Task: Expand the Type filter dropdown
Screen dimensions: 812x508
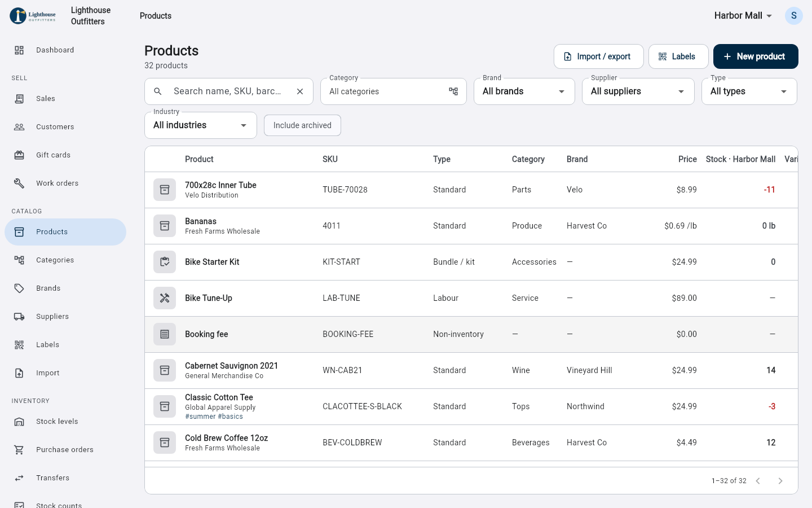Action: [x=749, y=91]
